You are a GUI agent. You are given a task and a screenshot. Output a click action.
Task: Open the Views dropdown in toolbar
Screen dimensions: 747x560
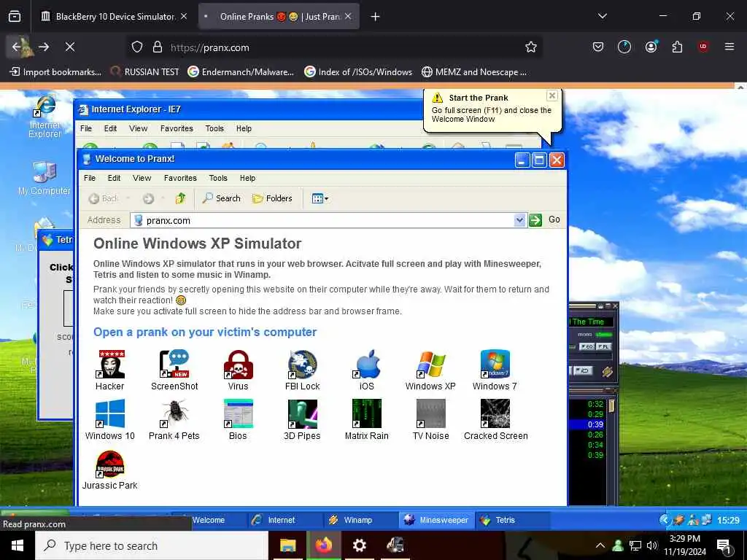coord(320,198)
